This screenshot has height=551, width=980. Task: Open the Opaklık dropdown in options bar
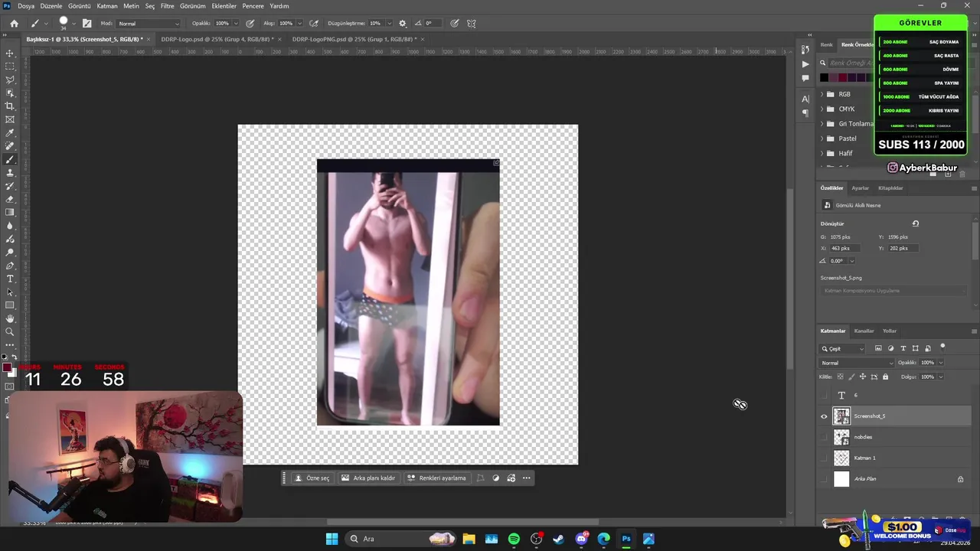[235, 23]
